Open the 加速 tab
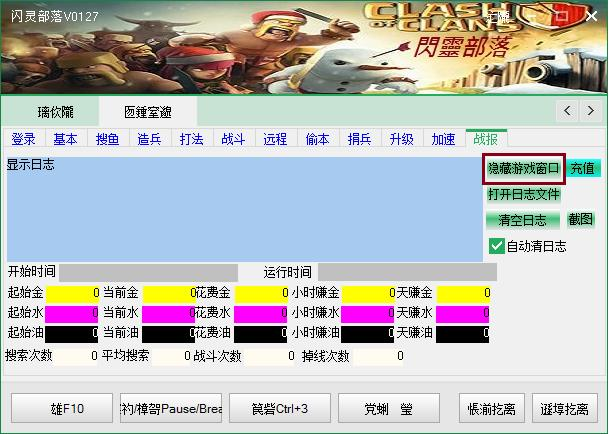 [444, 139]
